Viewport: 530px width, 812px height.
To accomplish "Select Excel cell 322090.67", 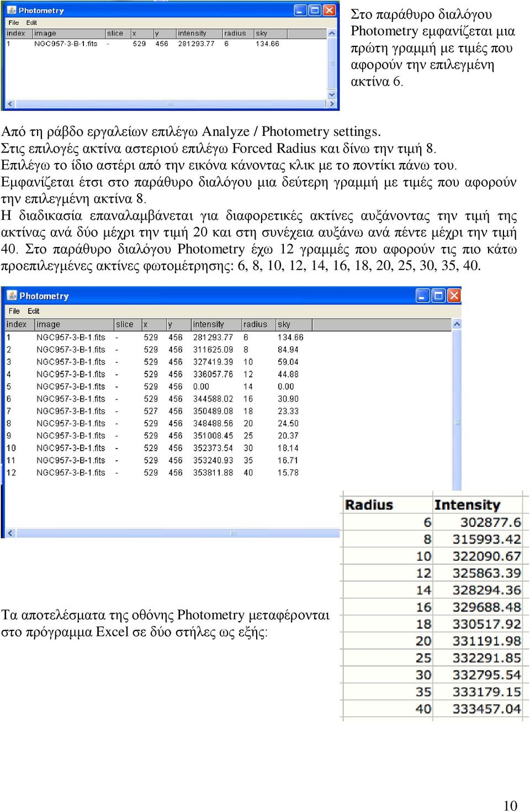I will click(x=478, y=556).
